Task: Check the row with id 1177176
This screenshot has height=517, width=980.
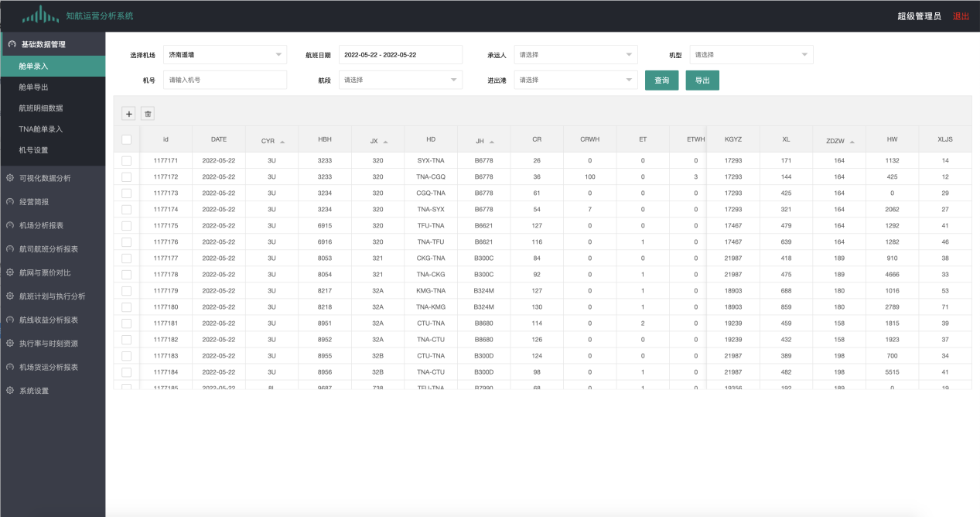Action: [x=127, y=242]
